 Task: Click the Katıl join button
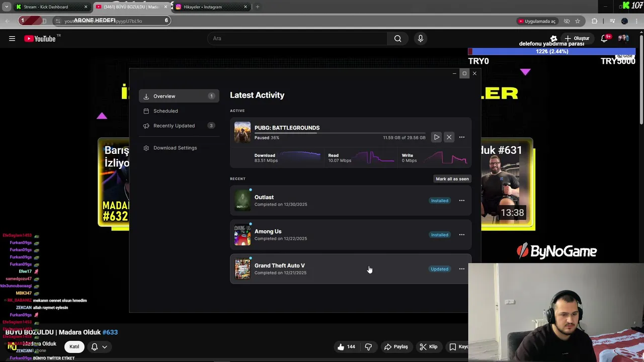[x=74, y=347]
